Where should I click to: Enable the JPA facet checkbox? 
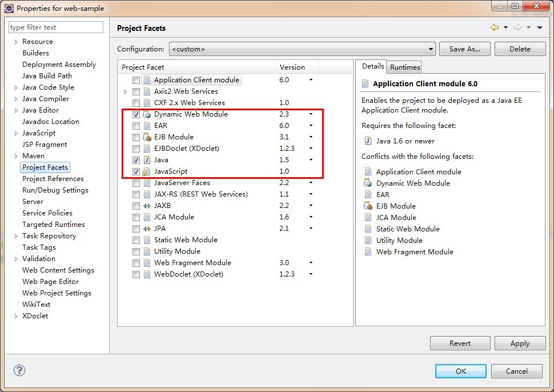pos(136,229)
